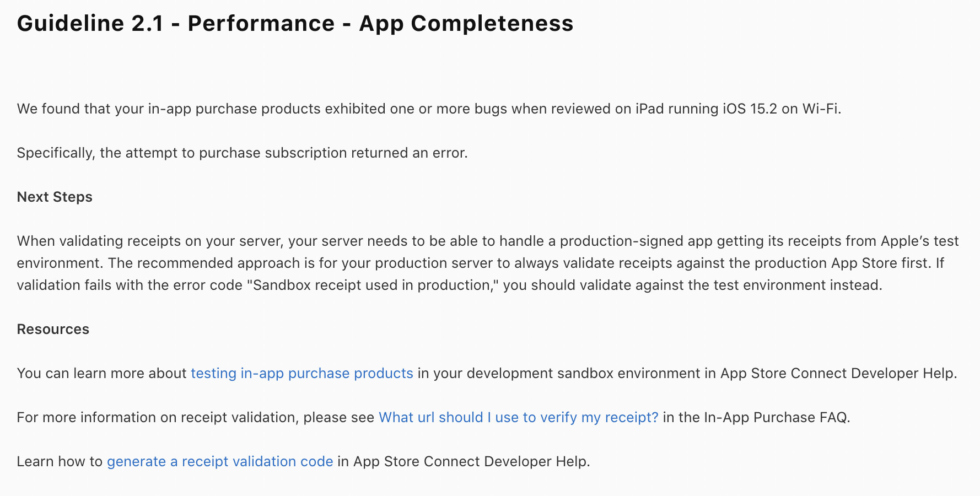
Task: Click the sentence starting 'We found that your in-app purchase'
Action: 220,109
